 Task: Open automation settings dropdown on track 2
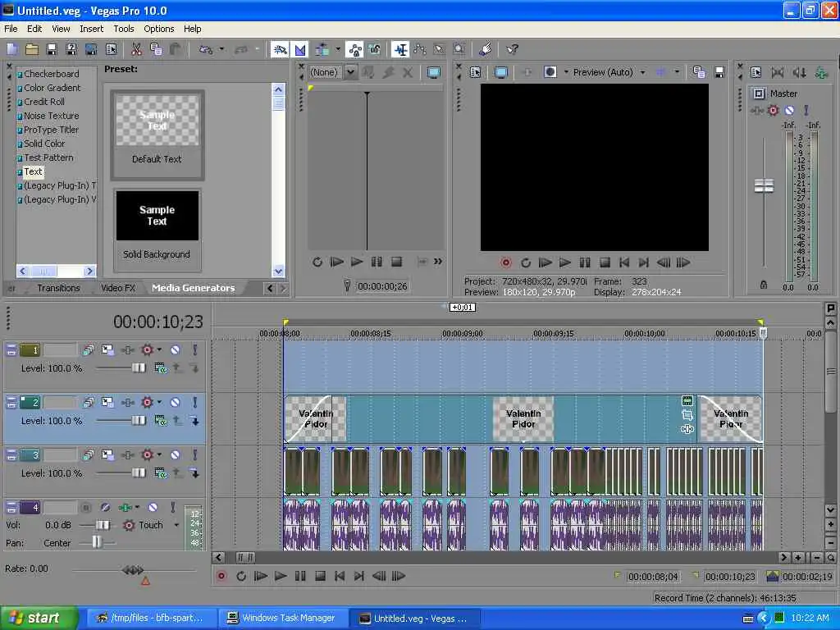point(159,402)
